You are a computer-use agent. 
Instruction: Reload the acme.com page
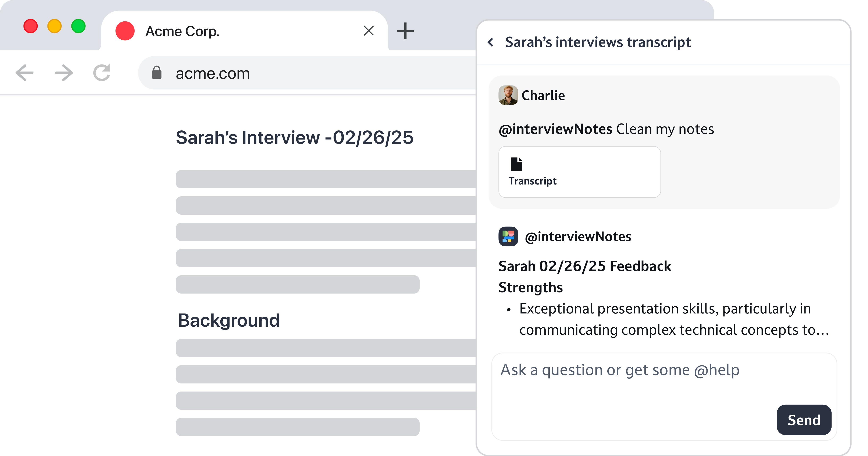pos(102,73)
